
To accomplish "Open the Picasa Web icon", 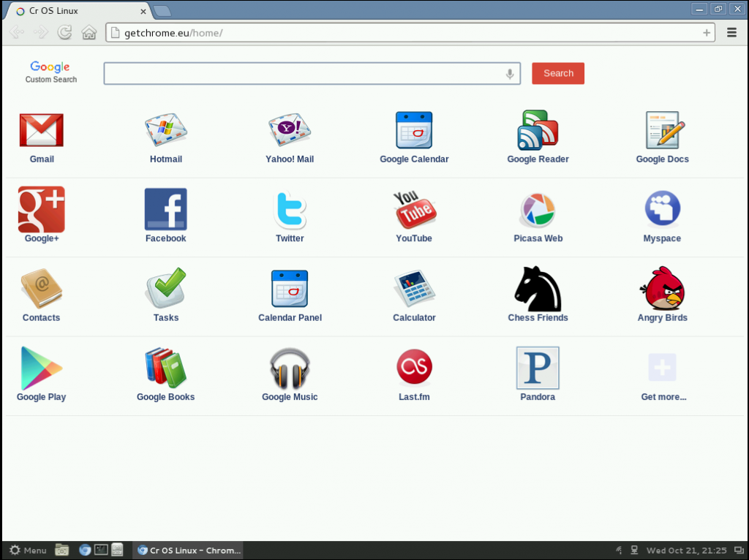I will coord(538,210).
